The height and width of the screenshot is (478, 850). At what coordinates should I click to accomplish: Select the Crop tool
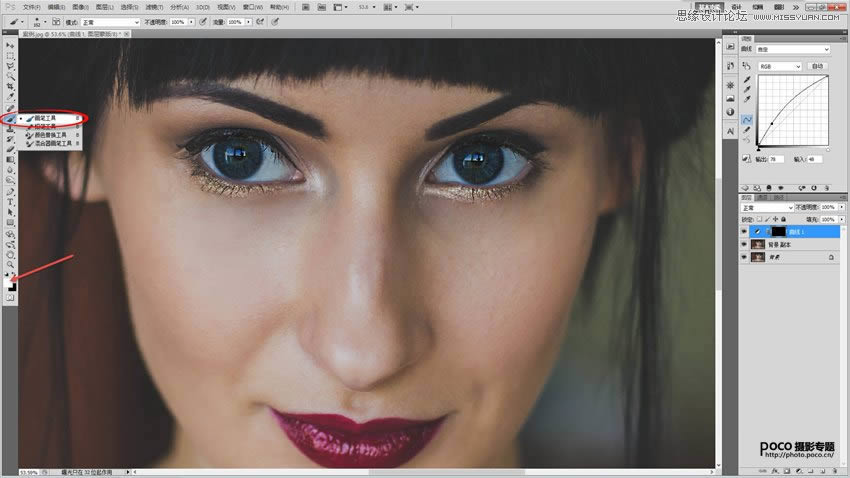pyautogui.click(x=10, y=87)
